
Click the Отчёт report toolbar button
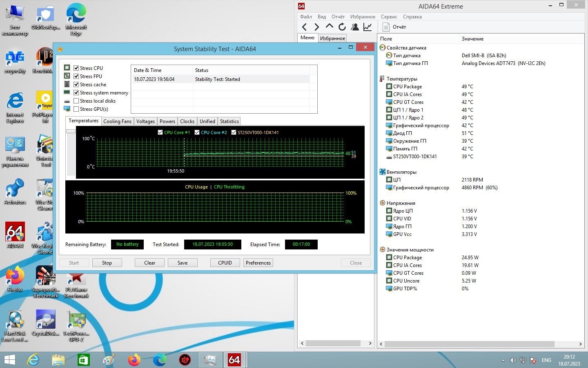click(x=394, y=27)
